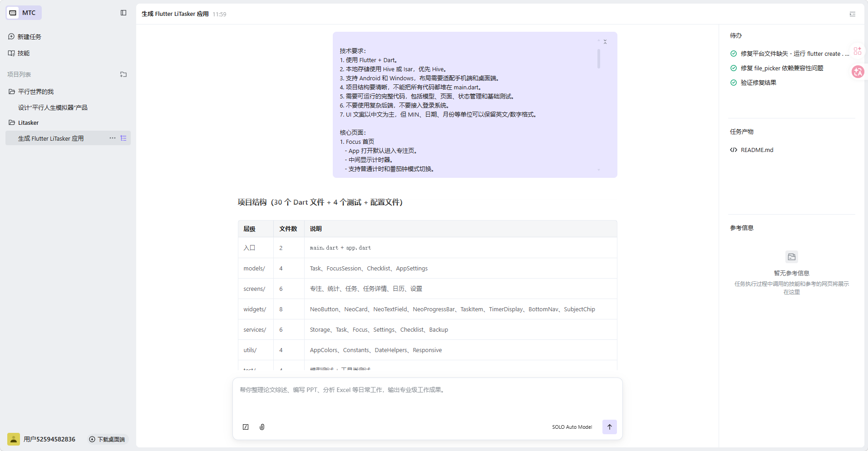Click the slash command icon in input box

click(246, 427)
